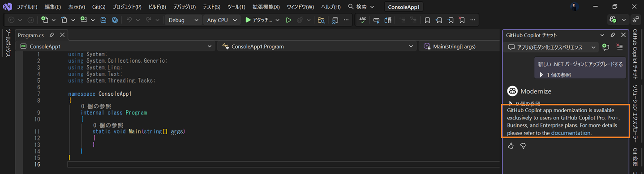Open the ヘルプ(H) menu
This screenshot has width=644, height=174.
[331, 7]
